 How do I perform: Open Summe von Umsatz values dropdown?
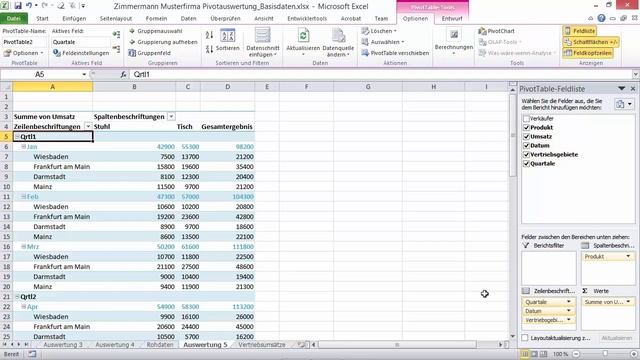tap(628, 302)
